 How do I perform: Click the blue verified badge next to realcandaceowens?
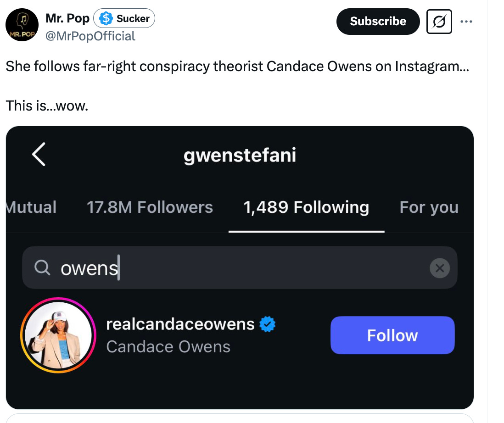(268, 324)
